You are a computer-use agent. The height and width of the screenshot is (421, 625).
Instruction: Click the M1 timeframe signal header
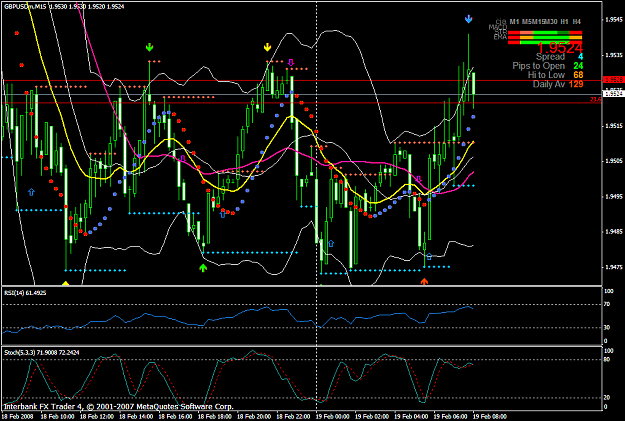[514, 22]
